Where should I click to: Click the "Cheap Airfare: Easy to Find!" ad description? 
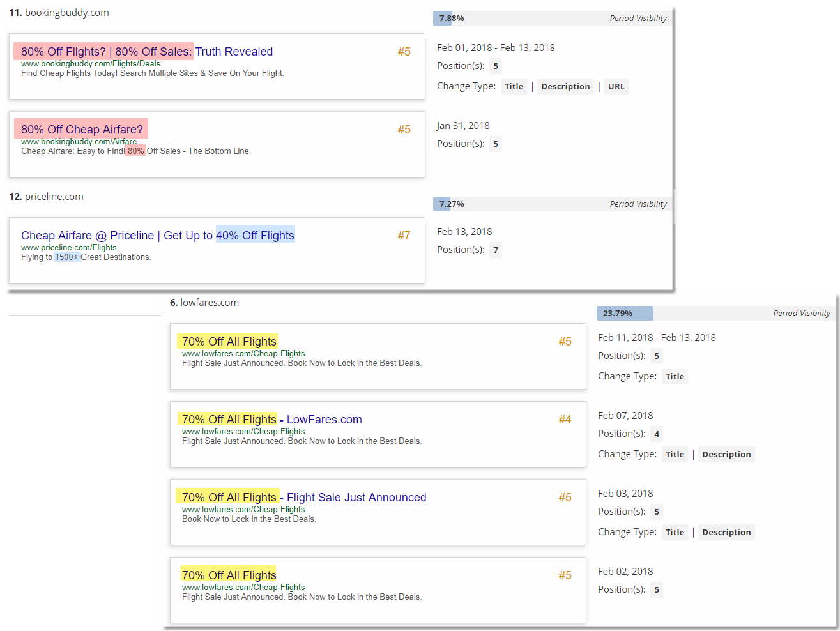[136, 151]
